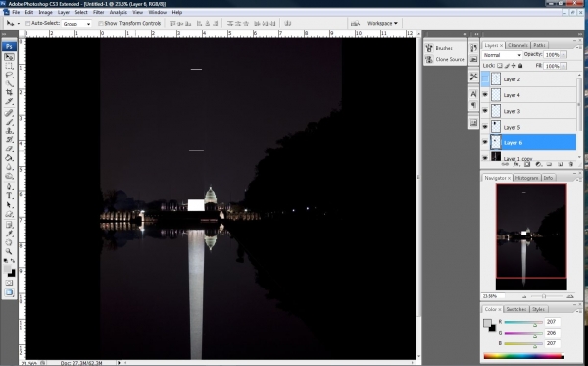Select the Quick Selection wand tool
588x366 pixels.
point(9,83)
